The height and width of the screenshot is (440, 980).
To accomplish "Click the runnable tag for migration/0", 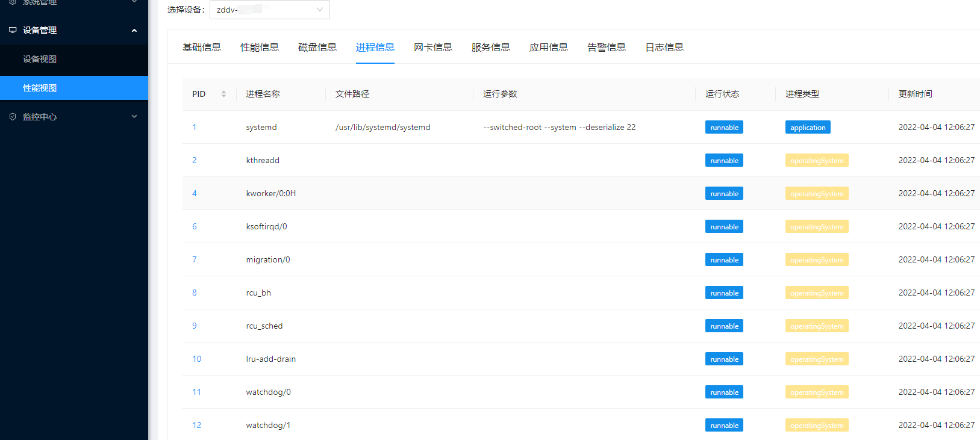I will (724, 259).
